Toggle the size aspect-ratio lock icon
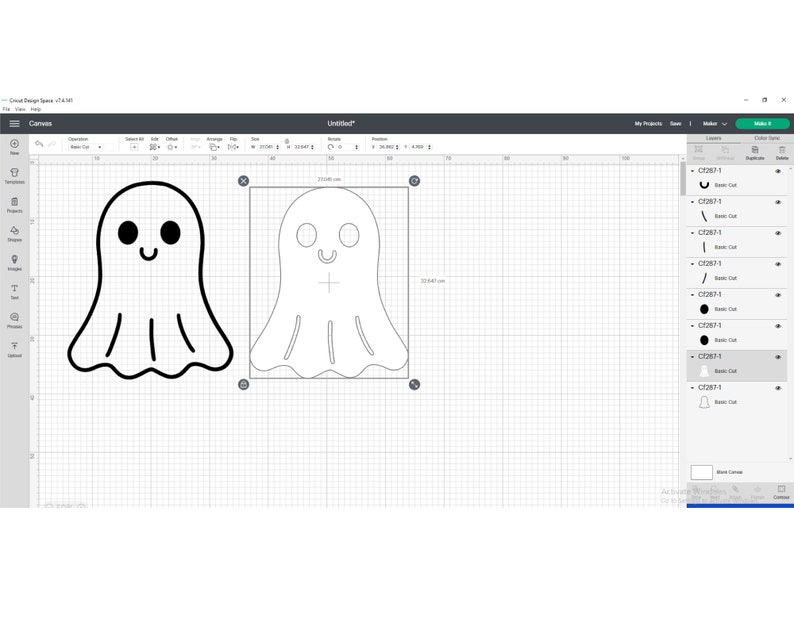 tap(287, 141)
